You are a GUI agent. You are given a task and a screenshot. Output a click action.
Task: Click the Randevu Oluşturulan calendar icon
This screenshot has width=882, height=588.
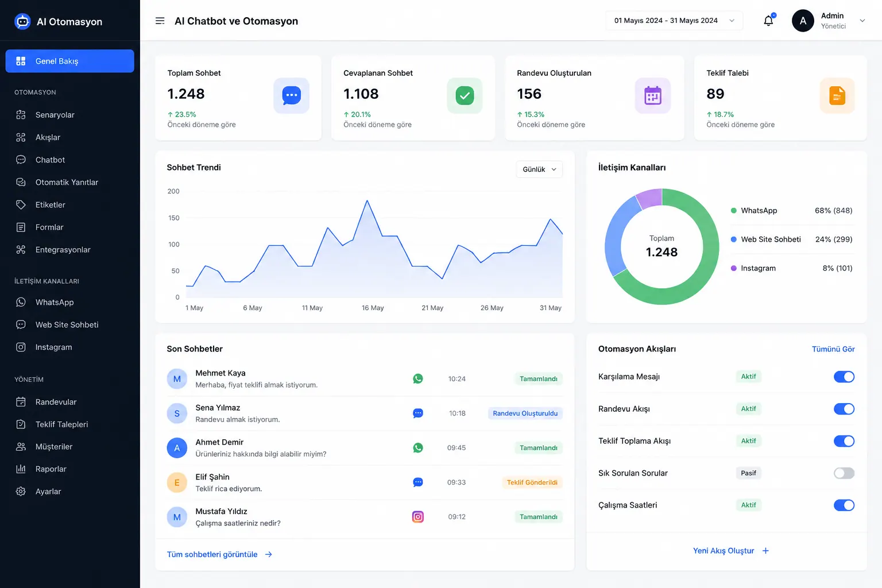653,95
